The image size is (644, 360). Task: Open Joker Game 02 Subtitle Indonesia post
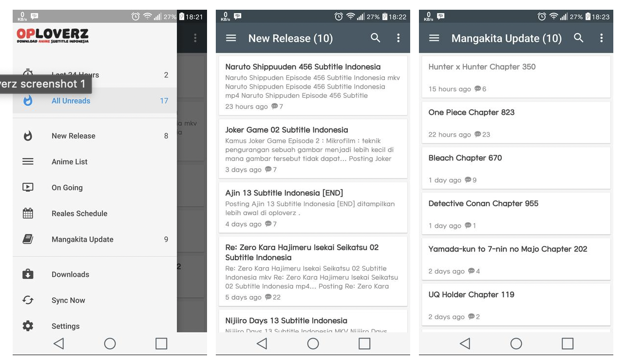click(313, 149)
